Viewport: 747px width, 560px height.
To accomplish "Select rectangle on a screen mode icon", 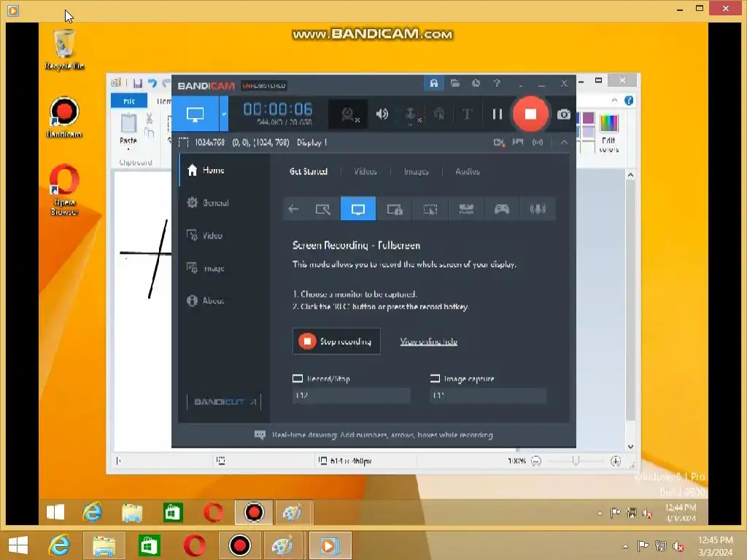I will click(x=322, y=209).
